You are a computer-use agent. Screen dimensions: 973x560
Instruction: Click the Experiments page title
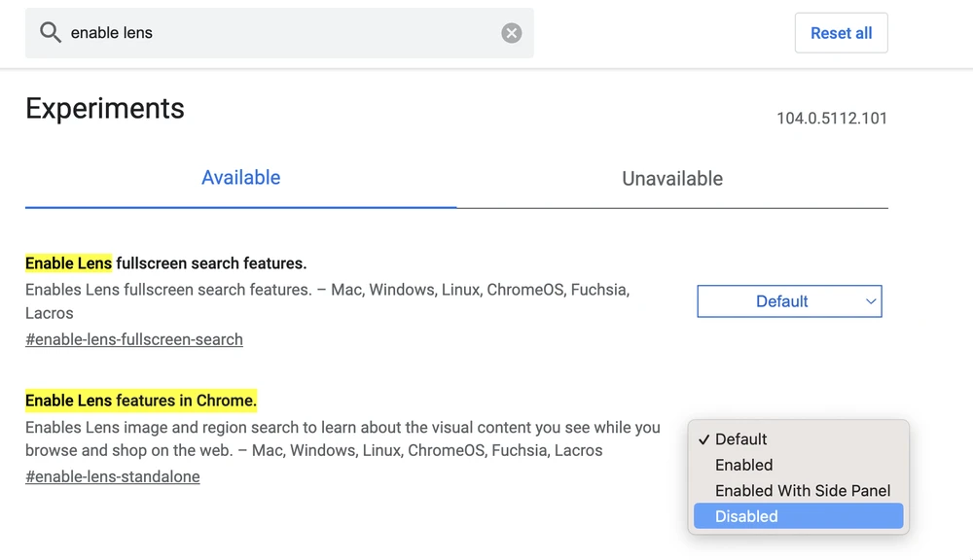click(105, 109)
